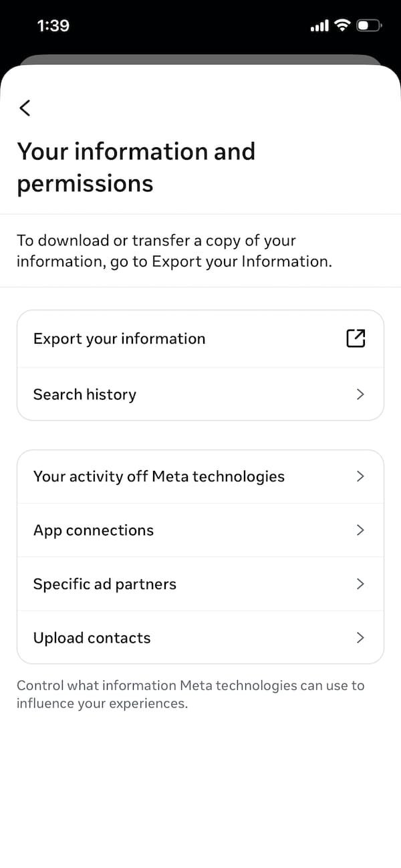The width and height of the screenshot is (401, 868).
Task: Click the Wi-Fi icon in the status bar
Action: (342, 25)
